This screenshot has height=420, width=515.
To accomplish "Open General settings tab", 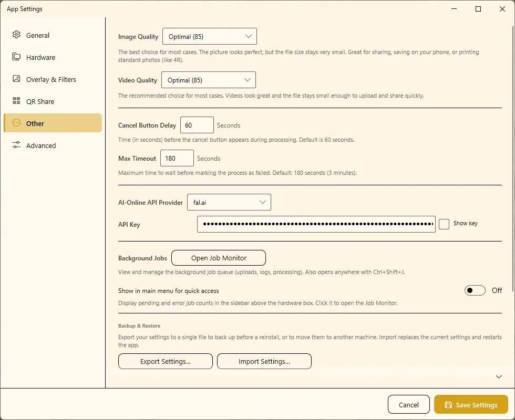I will coord(53,35).
